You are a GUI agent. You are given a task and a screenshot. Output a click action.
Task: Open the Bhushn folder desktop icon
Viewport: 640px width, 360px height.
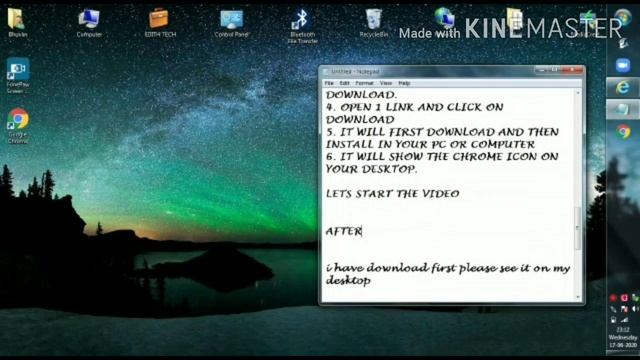[17, 23]
